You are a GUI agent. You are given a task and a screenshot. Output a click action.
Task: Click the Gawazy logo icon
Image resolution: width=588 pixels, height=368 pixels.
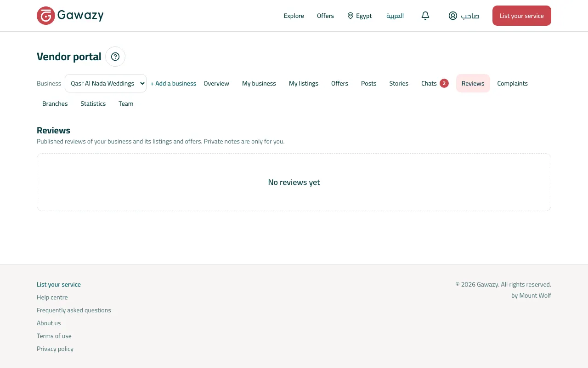coord(46,16)
